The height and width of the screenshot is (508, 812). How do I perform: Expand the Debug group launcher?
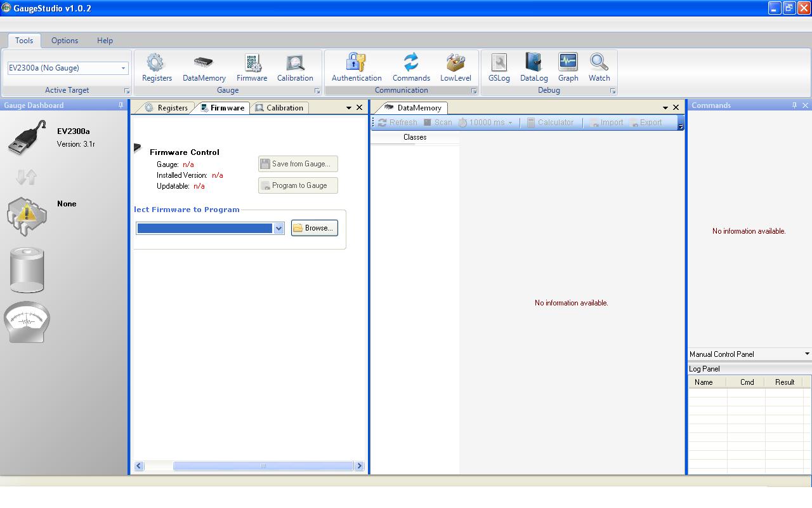click(x=613, y=91)
